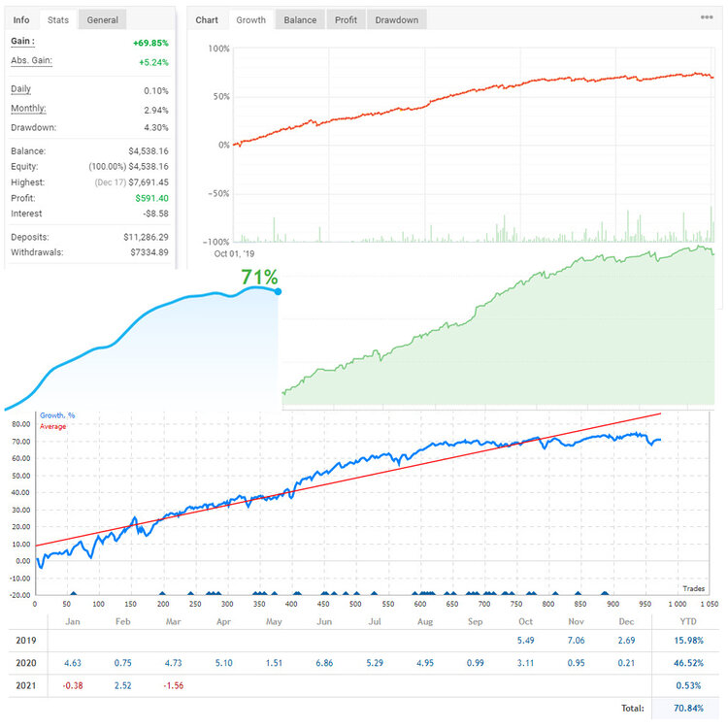Screen dimensions: 728x728
Task: Click the $4,538.16 balance value
Action: coord(149,151)
